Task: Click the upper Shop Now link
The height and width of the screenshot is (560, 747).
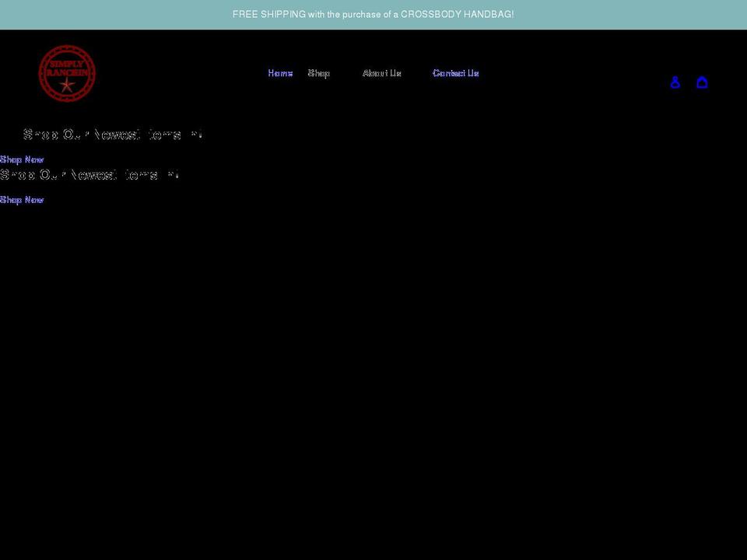Action: click(x=21, y=159)
